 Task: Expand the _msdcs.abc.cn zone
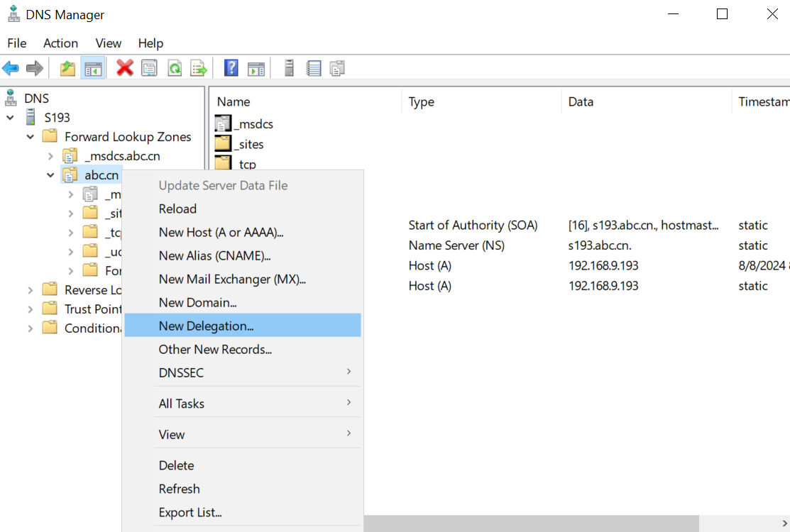[50, 156]
